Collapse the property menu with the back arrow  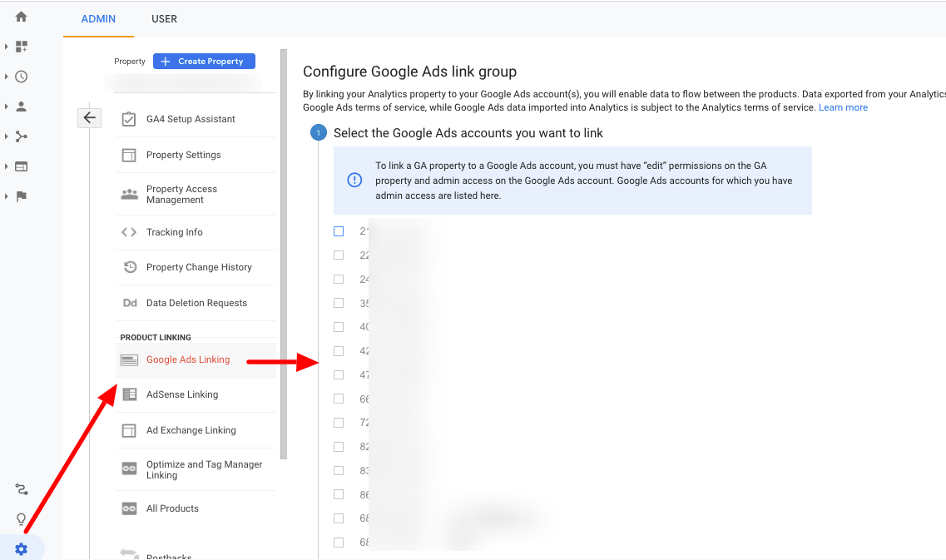pos(89,117)
